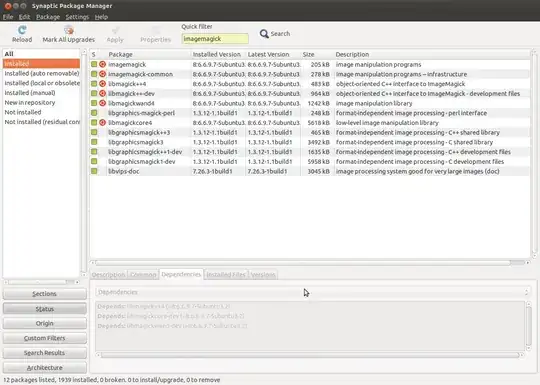
Task: Click the supported icon for libmagickcore4
Action: tap(102, 123)
